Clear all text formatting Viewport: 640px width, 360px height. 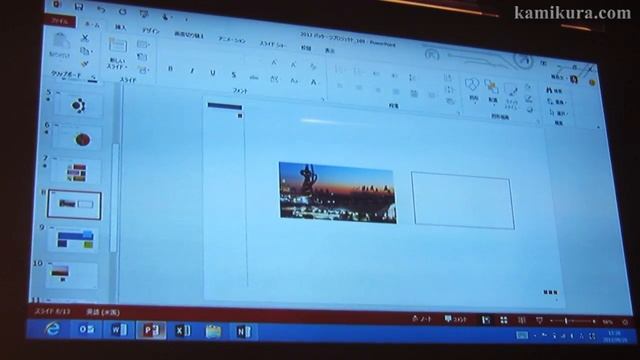pos(313,67)
